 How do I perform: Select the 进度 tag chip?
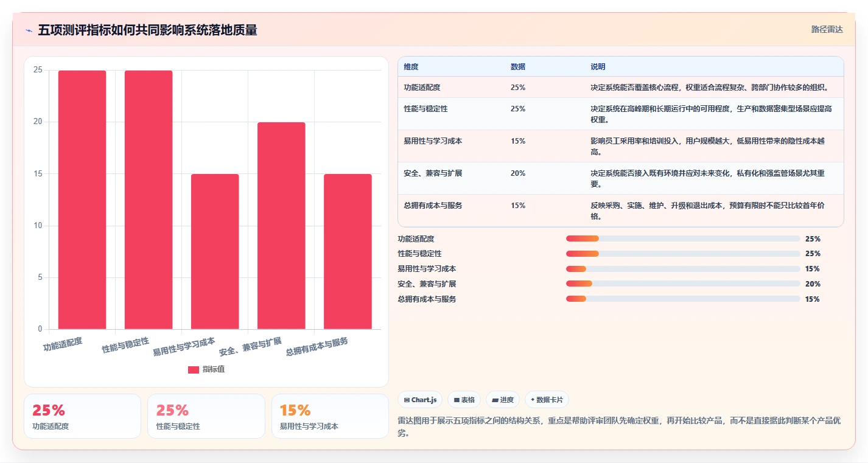503,400
